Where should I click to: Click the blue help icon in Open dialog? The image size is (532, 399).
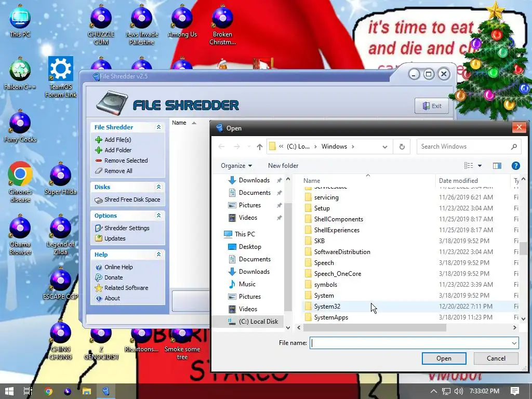516,166
